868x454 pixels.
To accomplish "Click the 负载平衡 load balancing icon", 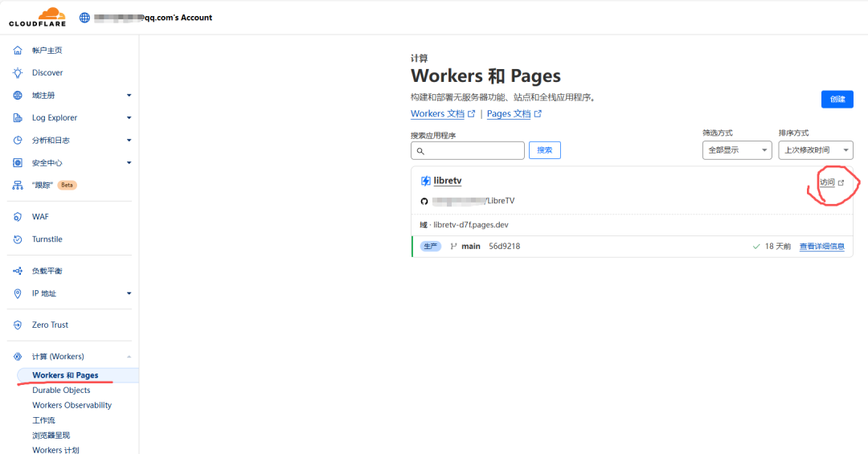I will tap(18, 272).
